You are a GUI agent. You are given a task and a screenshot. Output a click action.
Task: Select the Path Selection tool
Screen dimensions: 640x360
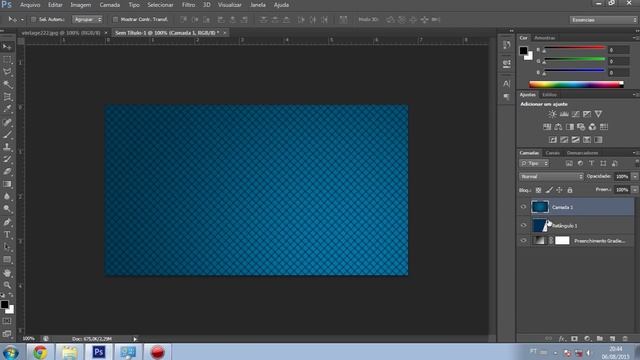click(x=7, y=247)
